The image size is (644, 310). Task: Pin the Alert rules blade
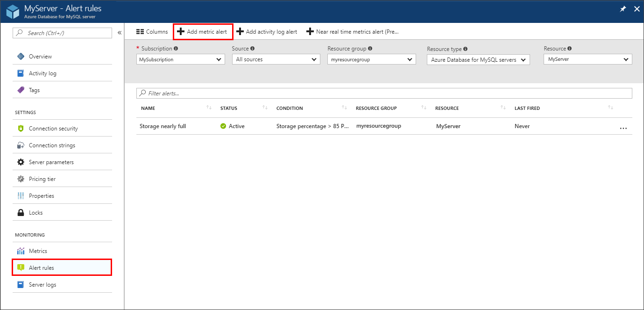623,8
